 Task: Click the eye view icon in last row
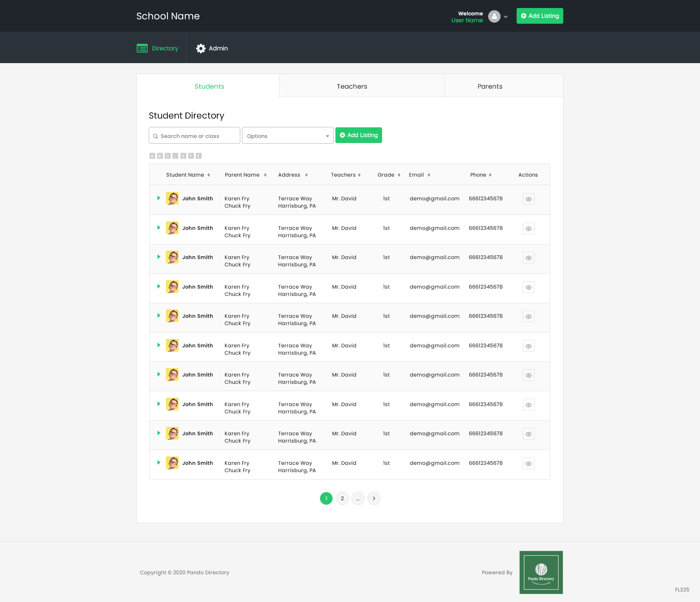[x=528, y=464]
